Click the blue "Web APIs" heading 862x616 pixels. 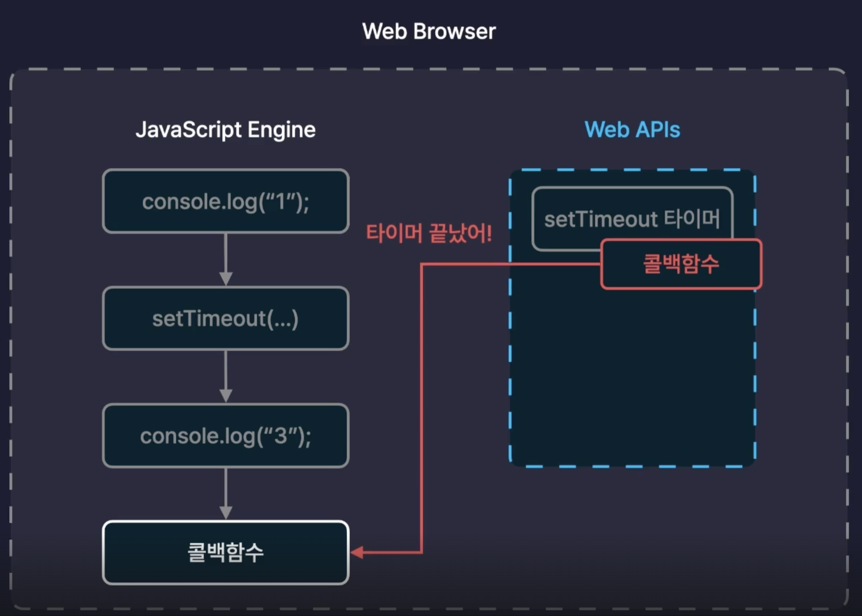click(632, 130)
